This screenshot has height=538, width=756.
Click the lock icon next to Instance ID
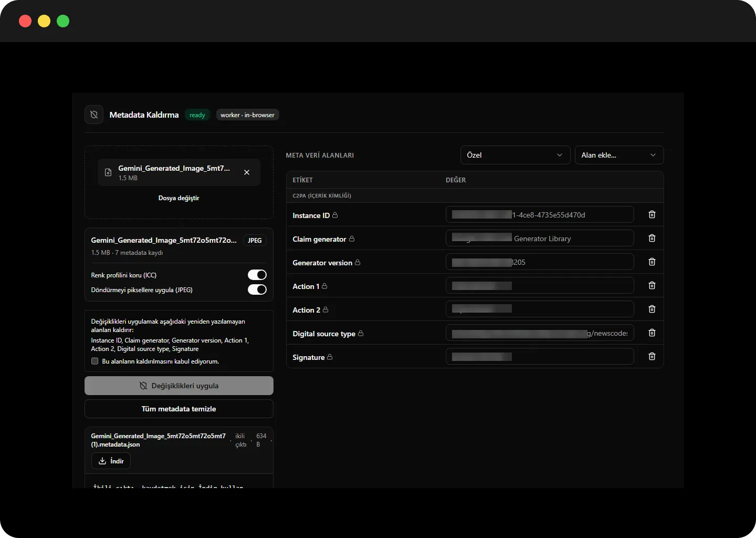[x=335, y=215]
